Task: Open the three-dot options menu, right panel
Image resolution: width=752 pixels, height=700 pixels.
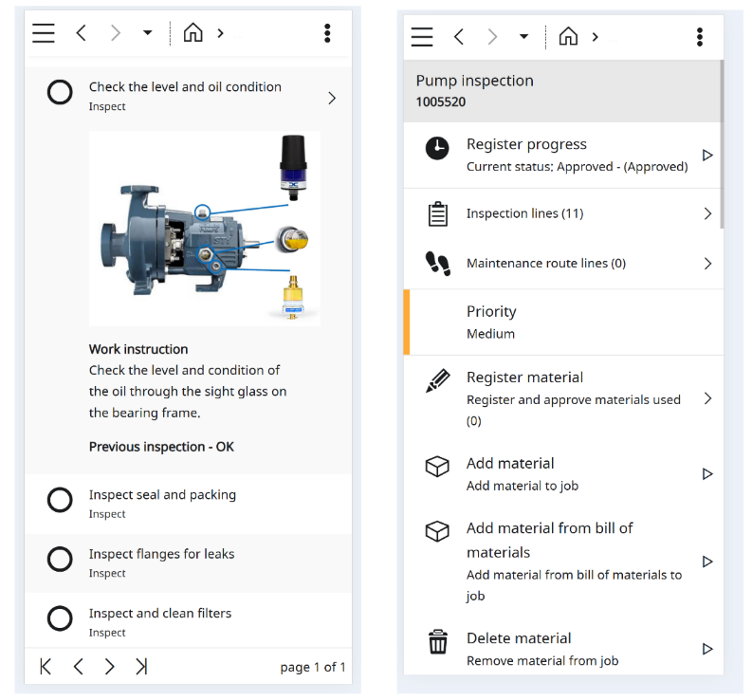Action: point(700,37)
